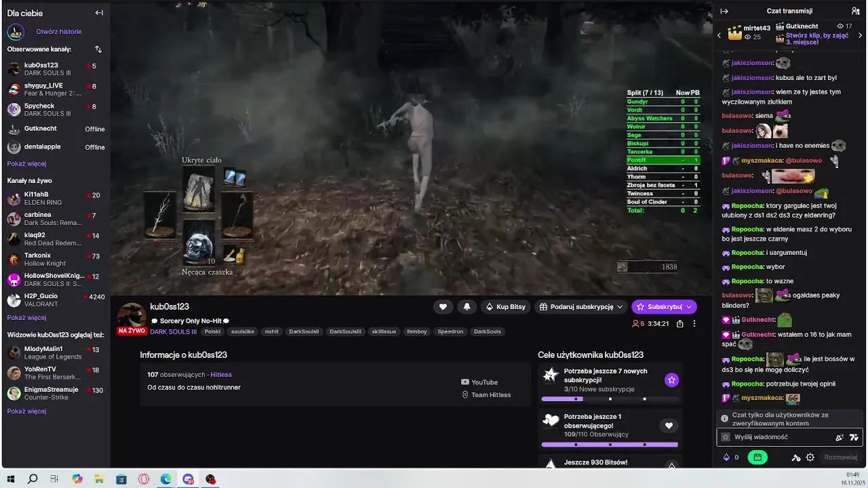
Task: Click the Nowe subskrypcje goal progress bar
Action: (x=610, y=399)
